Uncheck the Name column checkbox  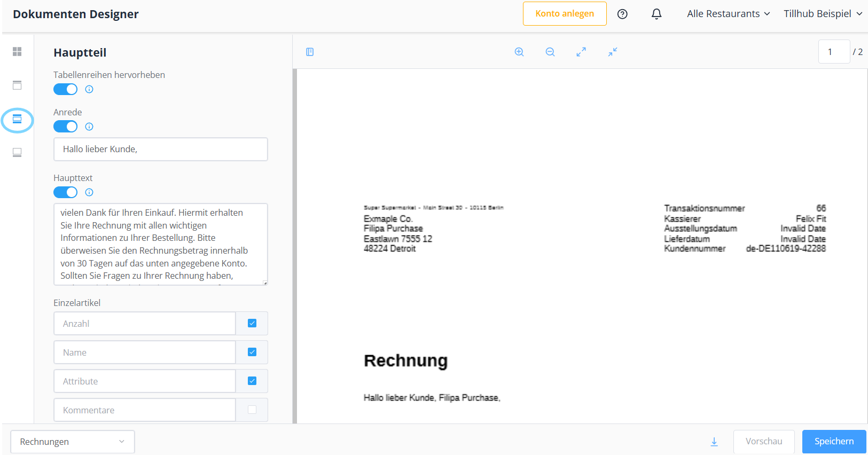(252, 352)
